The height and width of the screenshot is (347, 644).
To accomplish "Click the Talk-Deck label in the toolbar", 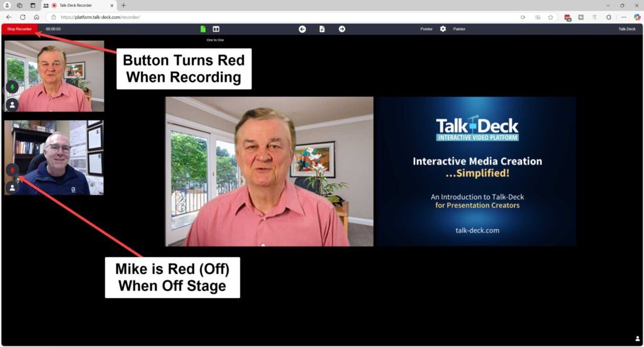I will [x=627, y=29].
